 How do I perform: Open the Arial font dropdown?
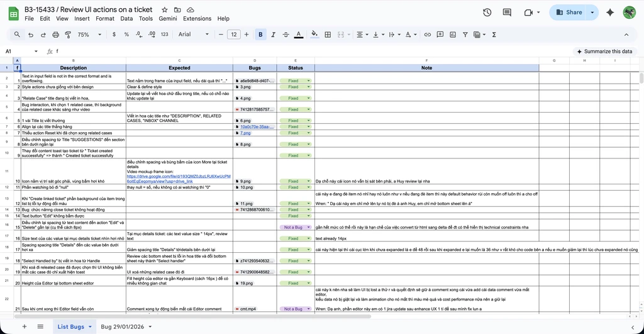coord(194,35)
